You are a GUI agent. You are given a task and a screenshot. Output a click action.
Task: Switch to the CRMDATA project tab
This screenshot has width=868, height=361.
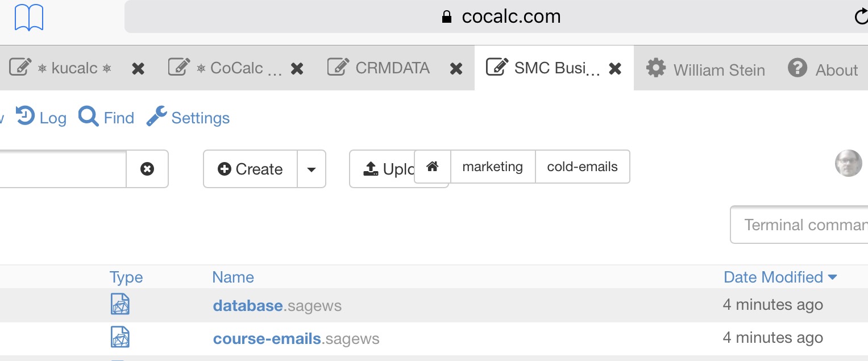tap(392, 67)
